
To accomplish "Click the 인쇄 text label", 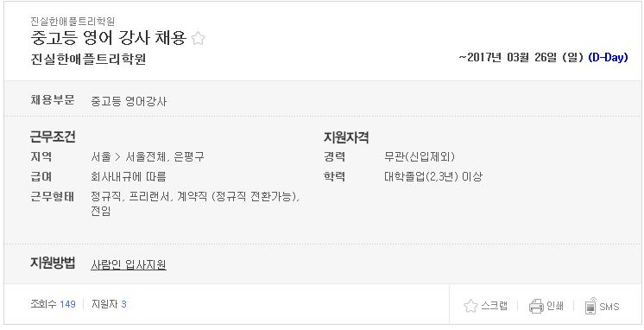I will pos(554,306).
